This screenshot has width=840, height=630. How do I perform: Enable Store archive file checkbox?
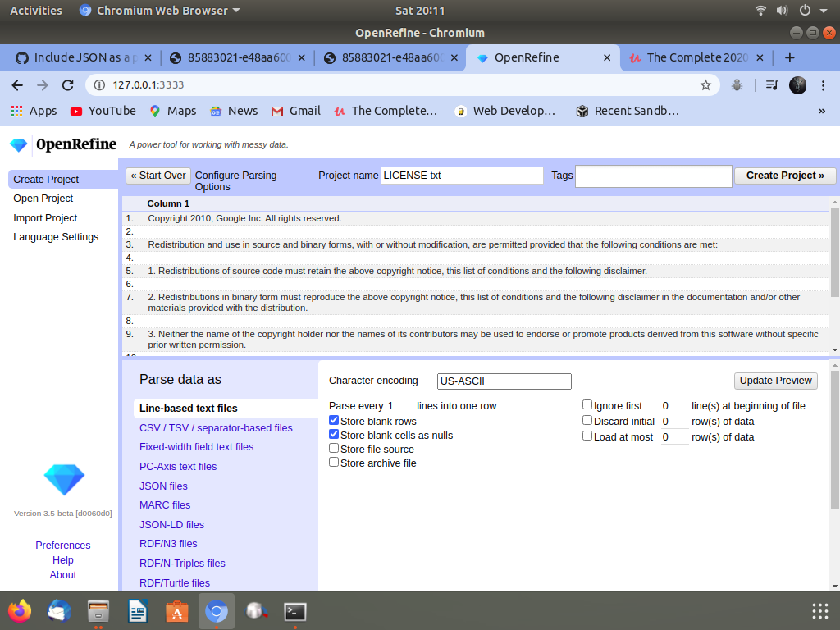click(x=334, y=463)
